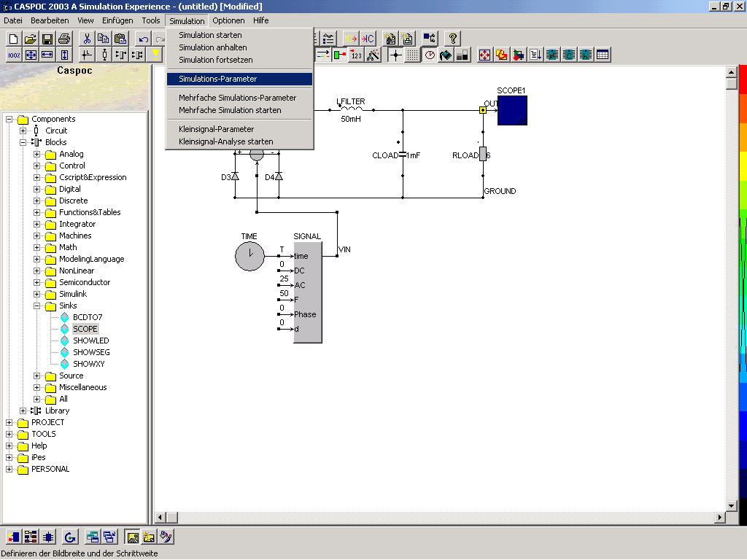Click the Math folder label
Screen dimensions: 747x560
(68, 247)
